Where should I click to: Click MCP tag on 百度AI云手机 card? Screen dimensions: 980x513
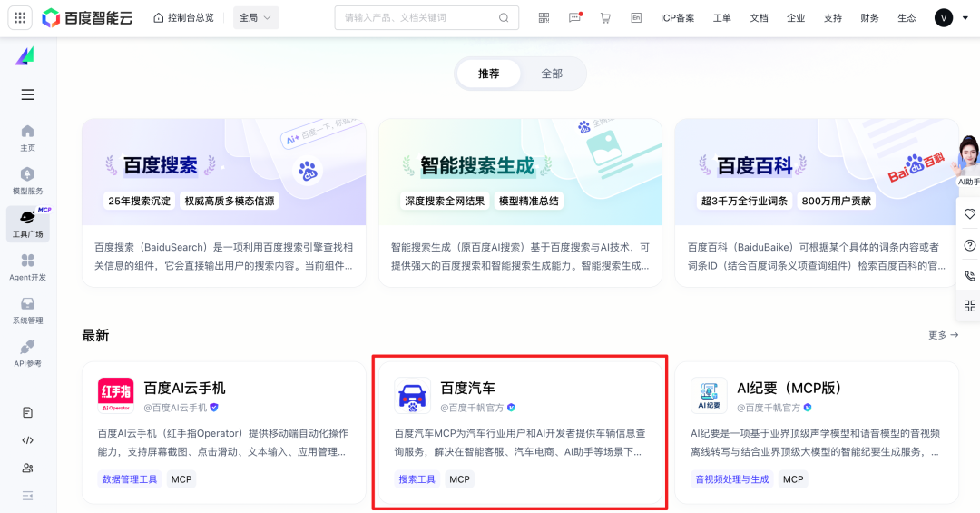pos(181,479)
